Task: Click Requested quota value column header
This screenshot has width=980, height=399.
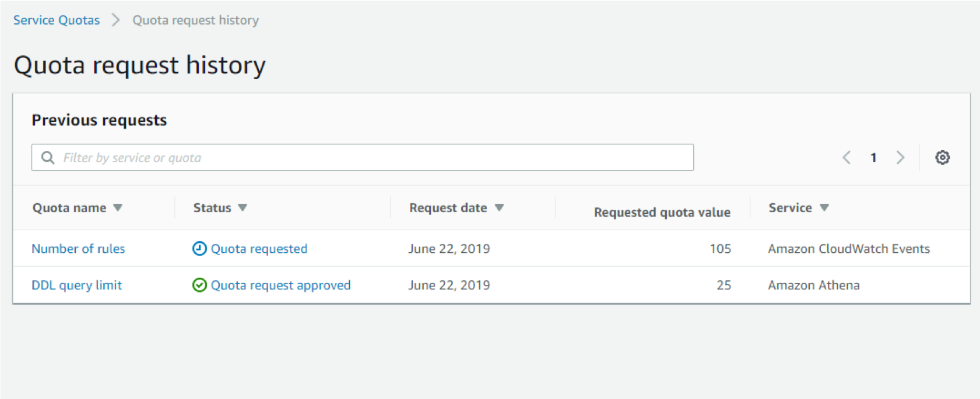Action: 662,212
